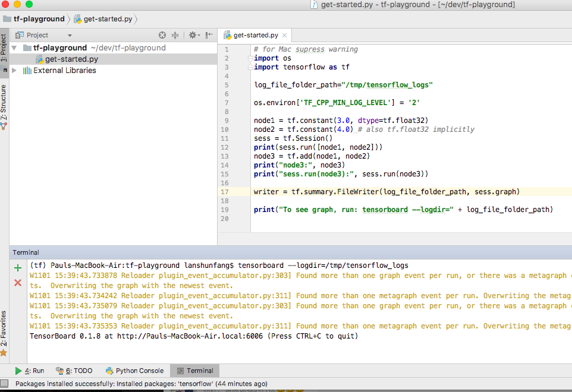The width and height of the screenshot is (572, 392).
Task: Click the collapse all icon in Project panel
Action: point(175,35)
